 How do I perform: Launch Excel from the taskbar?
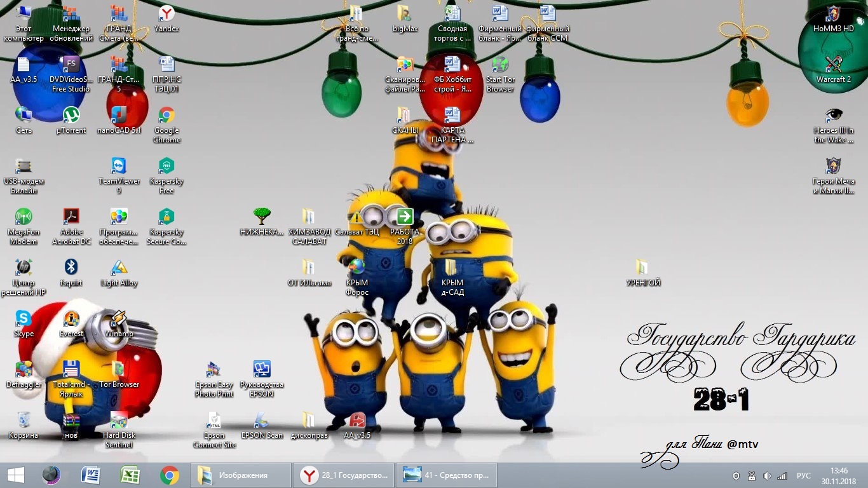pyautogui.click(x=130, y=475)
